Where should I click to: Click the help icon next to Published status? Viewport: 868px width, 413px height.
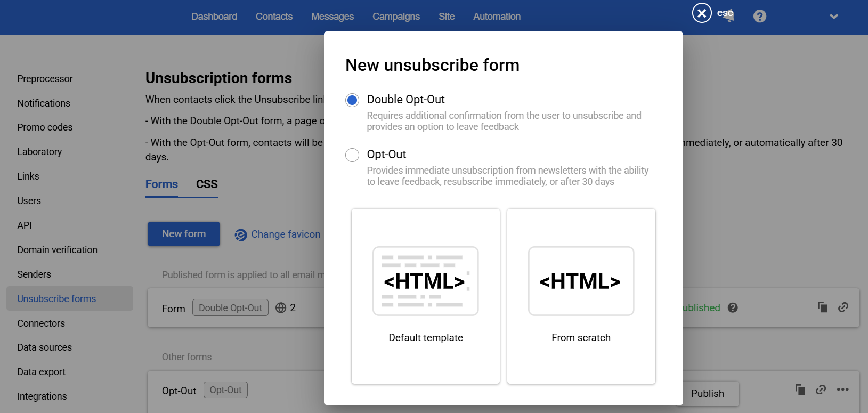click(x=733, y=307)
